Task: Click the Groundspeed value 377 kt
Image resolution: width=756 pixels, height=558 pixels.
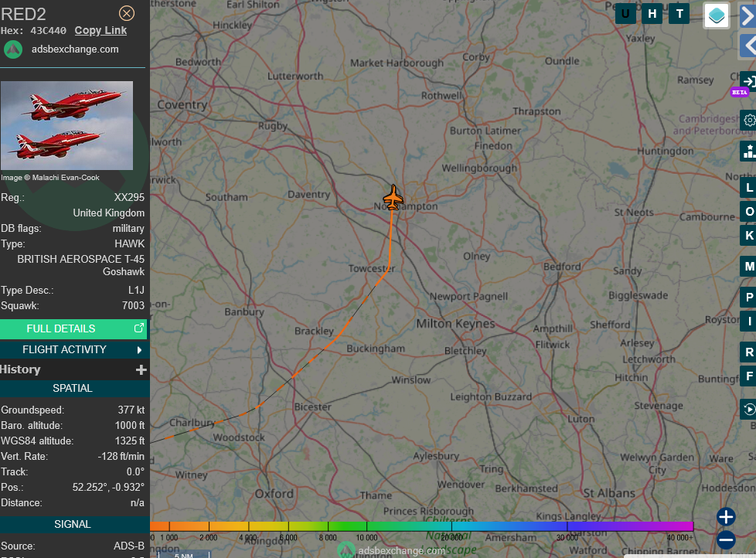Action: tap(131, 410)
